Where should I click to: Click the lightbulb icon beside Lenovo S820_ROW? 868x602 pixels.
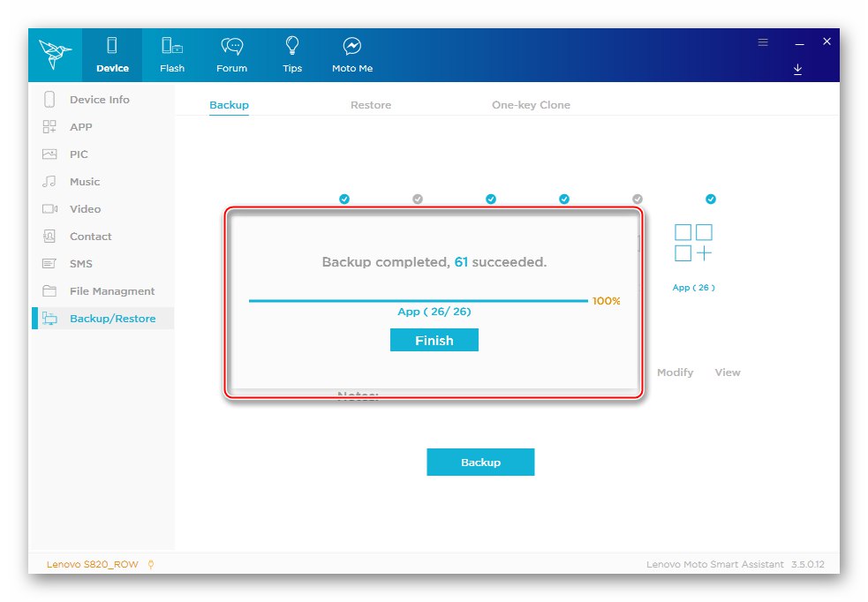coord(151,564)
